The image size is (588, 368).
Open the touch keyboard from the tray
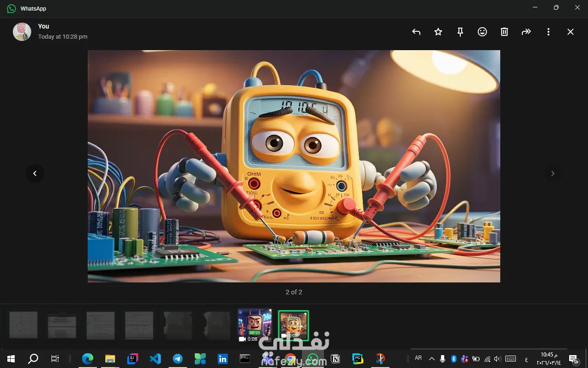(510, 359)
